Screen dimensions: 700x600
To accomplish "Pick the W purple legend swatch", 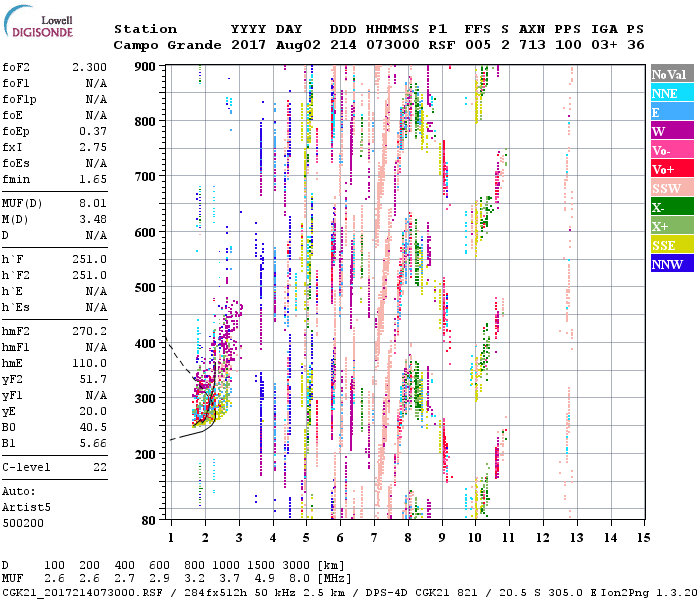I will 672,131.
